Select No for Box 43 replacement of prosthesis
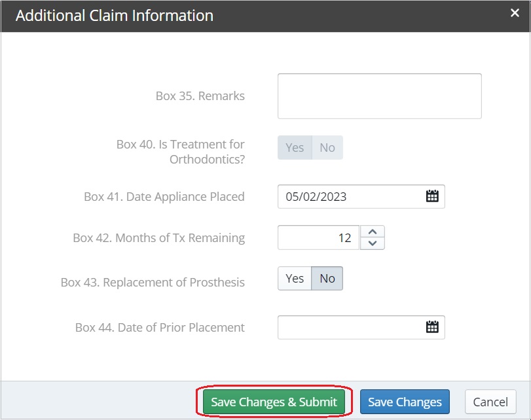Image resolution: width=531 pixels, height=420 pixels. coord(327,278)
